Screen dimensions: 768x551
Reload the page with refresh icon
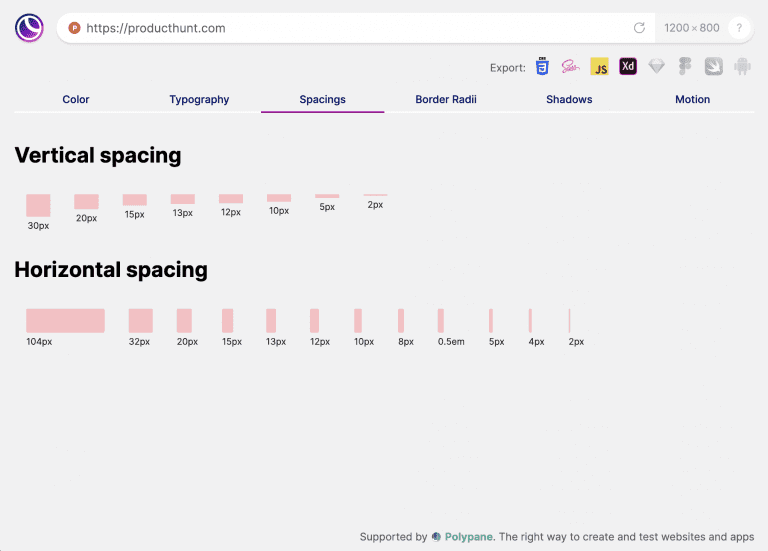[x=639, y=28]
